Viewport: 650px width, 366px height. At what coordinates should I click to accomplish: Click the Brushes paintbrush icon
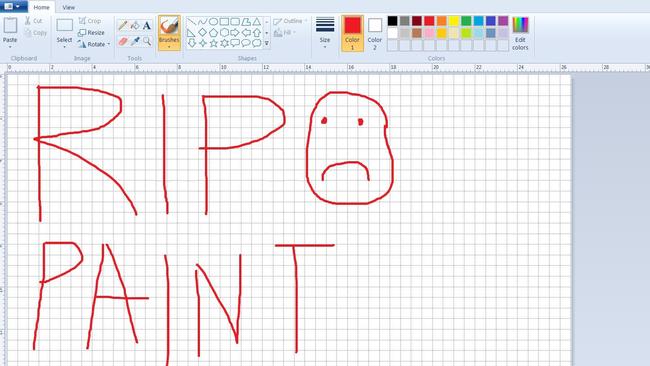click(169, 26)
